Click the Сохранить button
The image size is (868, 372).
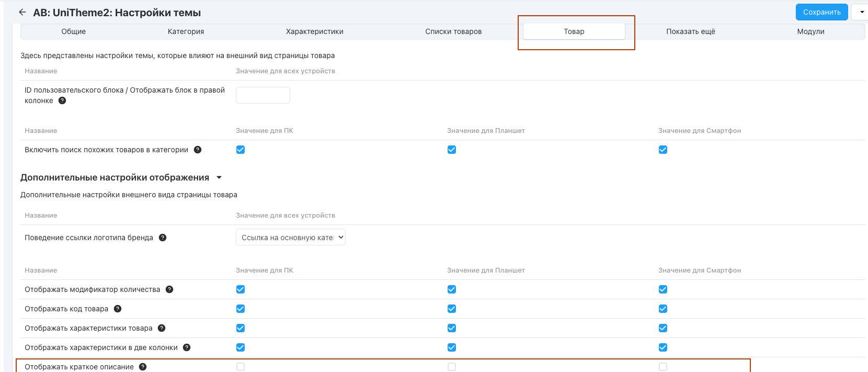(821, 12)
